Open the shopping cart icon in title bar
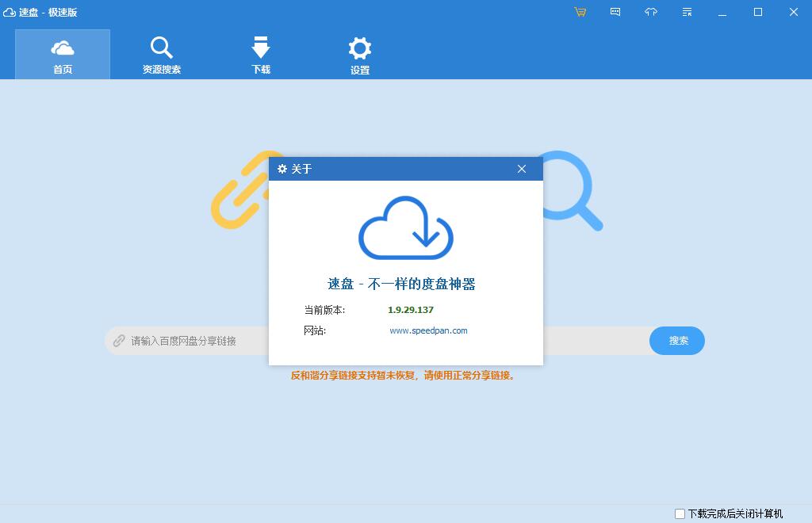Screen dimensions: 812x523 point(580,12)
